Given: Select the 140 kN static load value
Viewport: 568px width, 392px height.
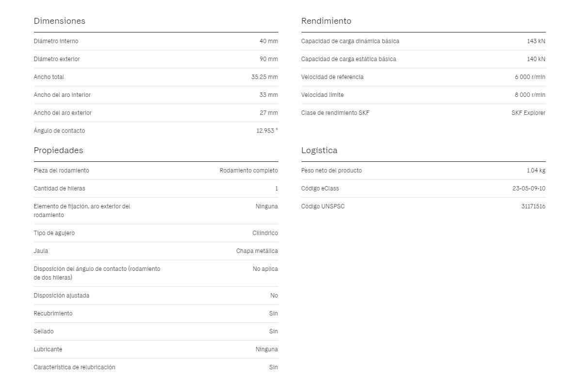Looking at the screenshot, I should (x=536, y=59).
